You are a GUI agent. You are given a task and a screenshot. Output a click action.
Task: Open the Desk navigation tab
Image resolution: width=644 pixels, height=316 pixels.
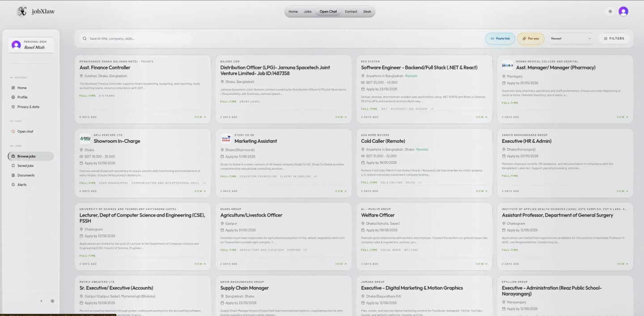(367, 12)
